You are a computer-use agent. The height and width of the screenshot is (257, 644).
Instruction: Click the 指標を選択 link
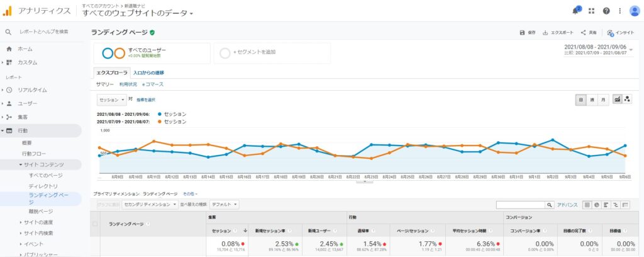tap(146, 100)
